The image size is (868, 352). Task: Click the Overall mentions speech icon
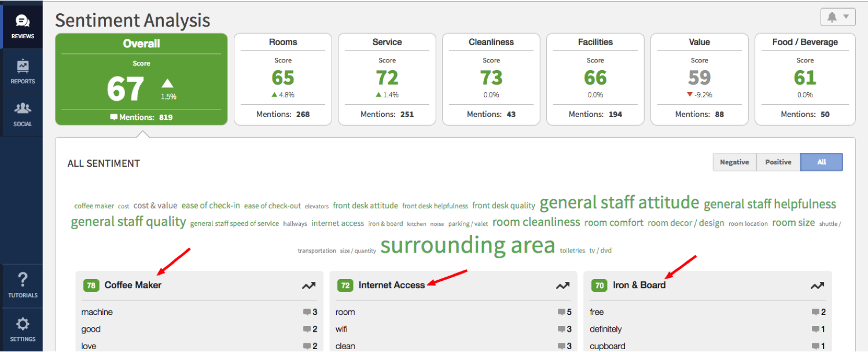(113, 117)
